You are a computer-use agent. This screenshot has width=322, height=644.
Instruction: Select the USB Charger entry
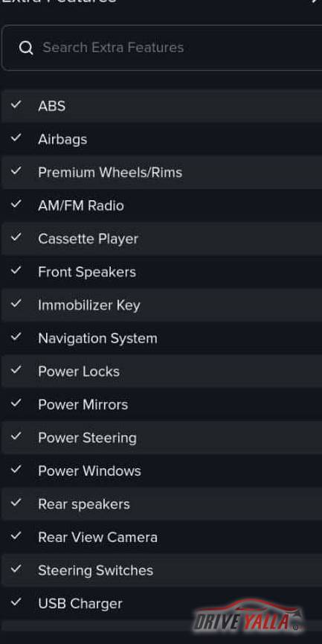162,604
